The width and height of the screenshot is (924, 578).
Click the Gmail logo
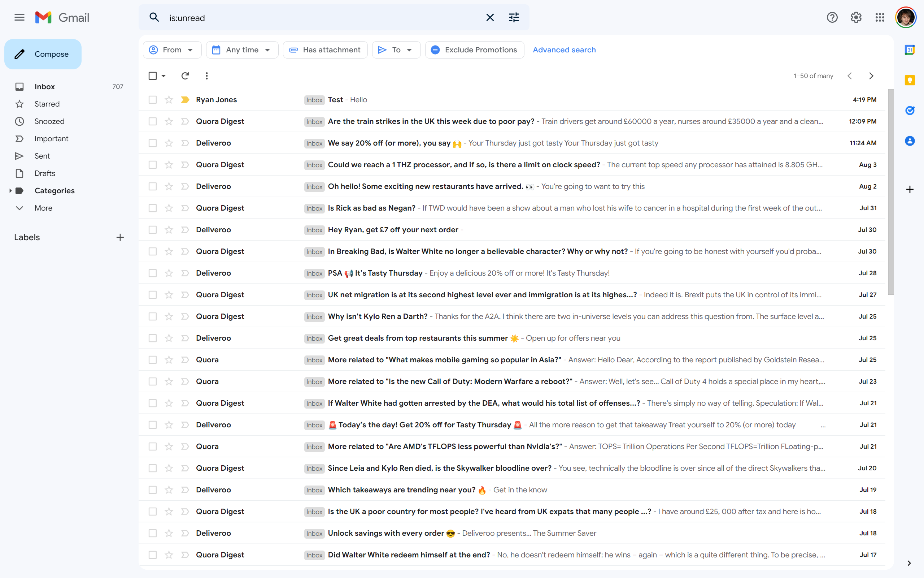click(x=62, y=18)
